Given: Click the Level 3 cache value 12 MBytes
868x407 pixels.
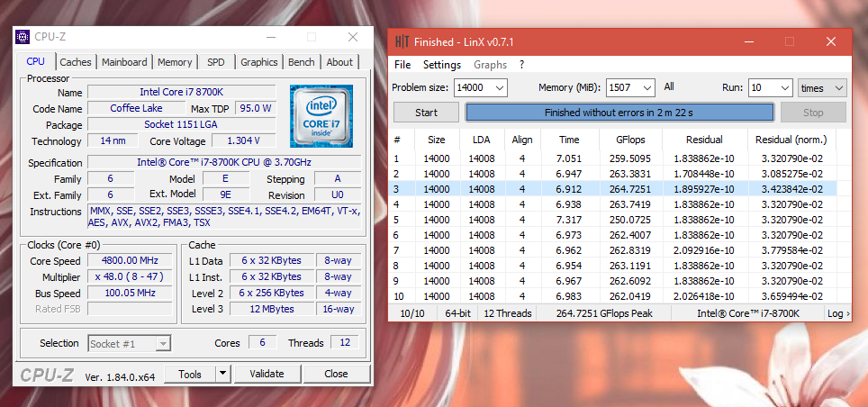Looking at the screenshot, I should (272, 309).
